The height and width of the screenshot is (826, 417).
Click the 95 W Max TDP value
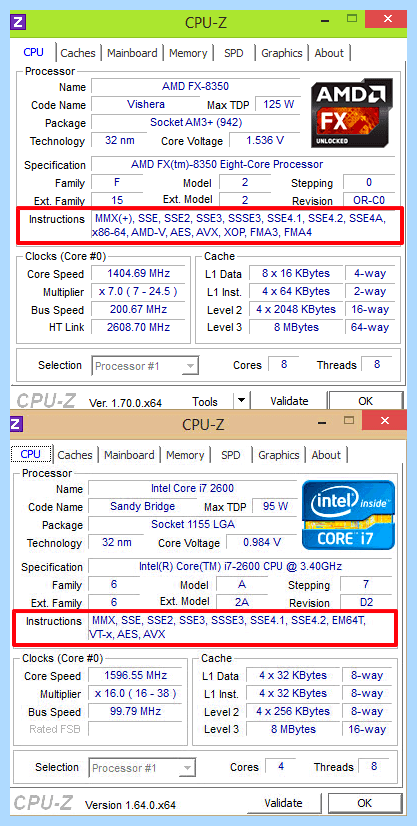point(275,506)
